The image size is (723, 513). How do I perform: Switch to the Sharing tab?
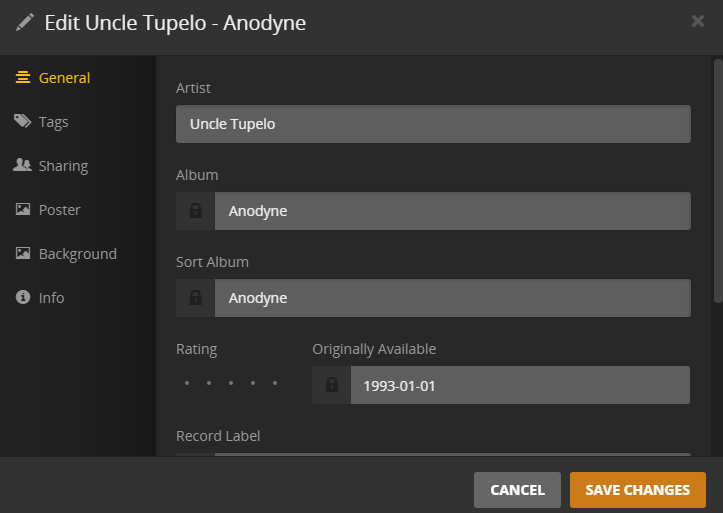[x=63, y=166]
